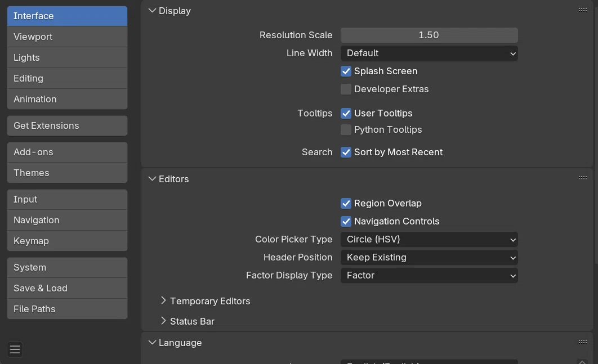Open the Lights preferences tab
The image size is (598, 364).
point(67,57)
